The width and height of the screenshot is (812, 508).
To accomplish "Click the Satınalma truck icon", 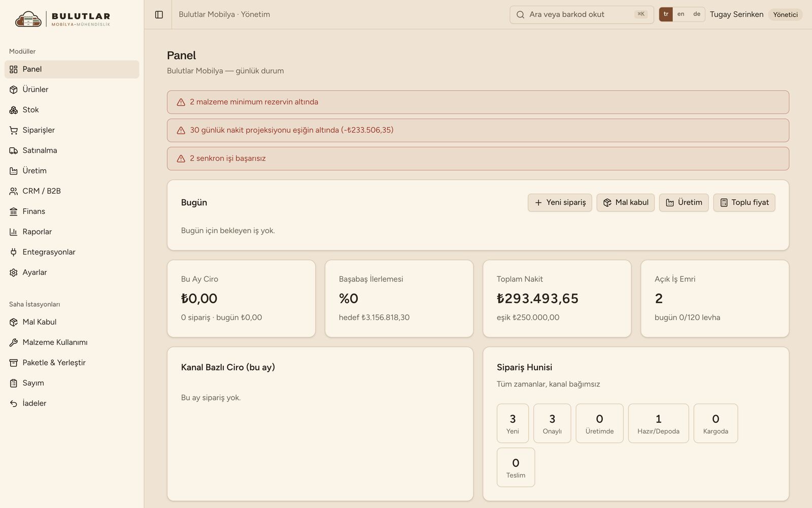I will (14, 151).
